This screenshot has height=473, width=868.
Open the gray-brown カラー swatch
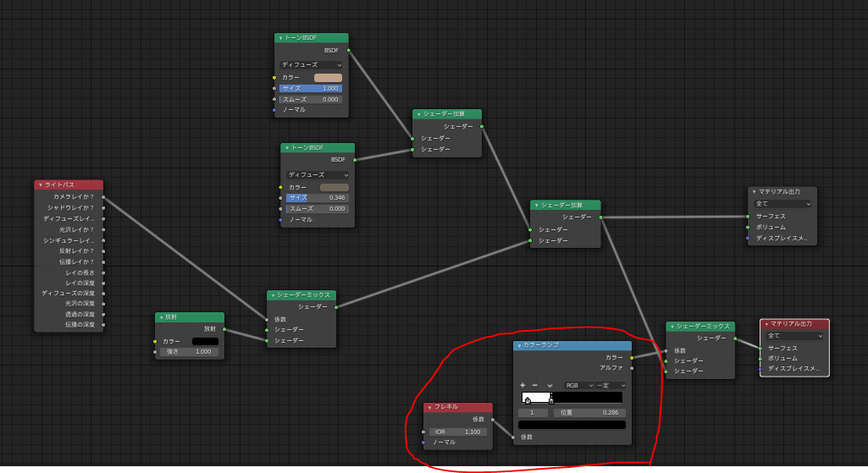[334, 188]
